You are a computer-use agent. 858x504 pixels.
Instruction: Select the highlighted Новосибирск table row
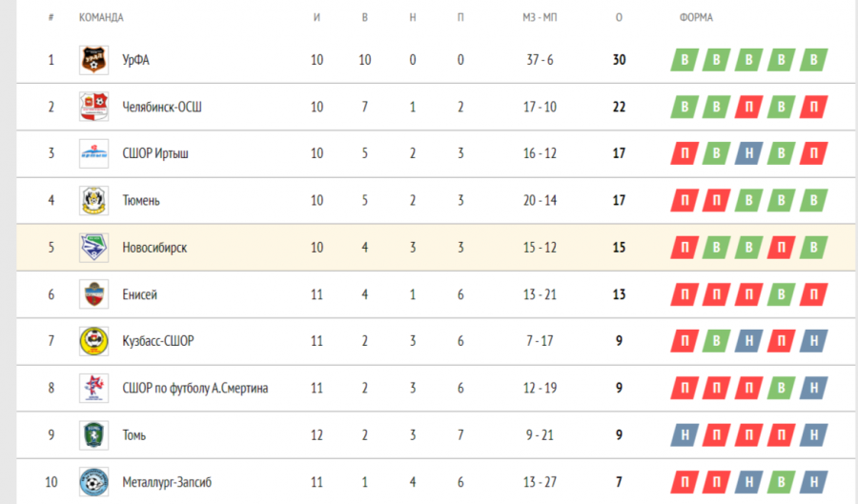click(x=429, y=248)
